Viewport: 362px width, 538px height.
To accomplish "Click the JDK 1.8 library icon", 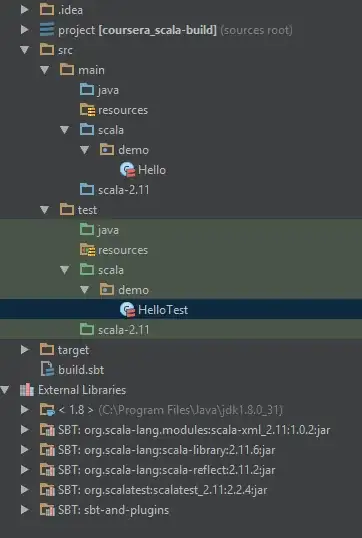I will 47,409.
